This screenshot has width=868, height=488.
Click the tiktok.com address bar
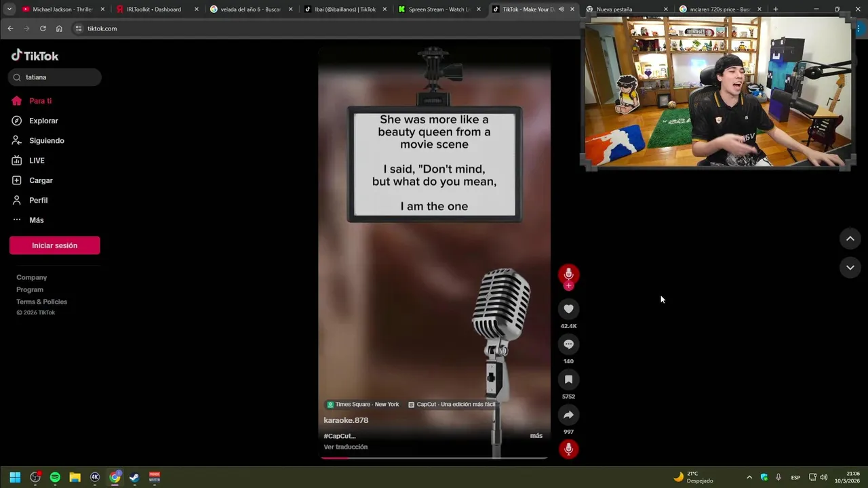tap(325, 28)
